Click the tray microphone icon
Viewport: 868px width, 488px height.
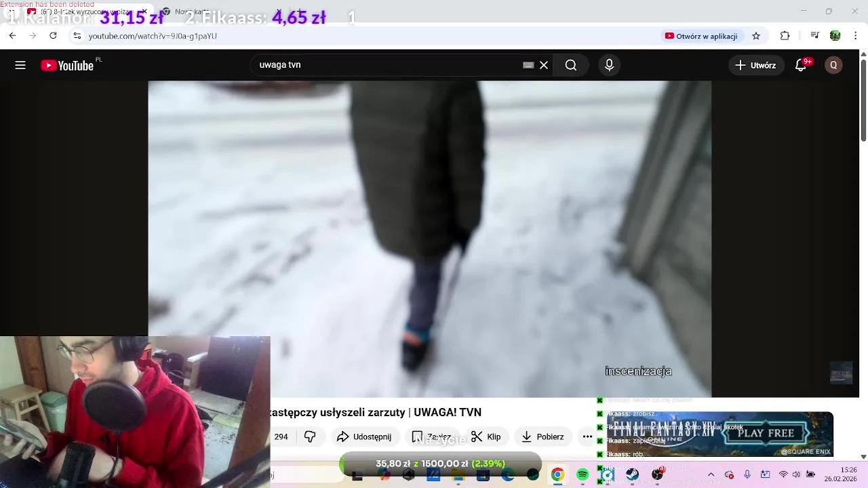click(x=747, y=474)
